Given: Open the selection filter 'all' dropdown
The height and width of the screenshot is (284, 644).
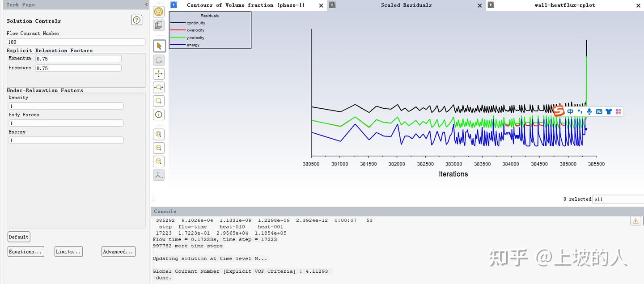Looking at the screenshot, I should [x=618, y=199].
